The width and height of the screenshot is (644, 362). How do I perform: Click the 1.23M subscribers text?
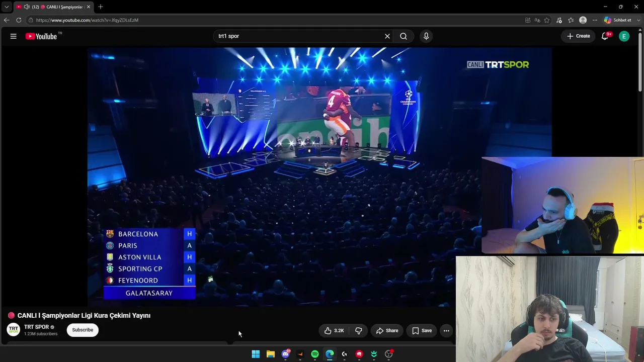(41, 334)
